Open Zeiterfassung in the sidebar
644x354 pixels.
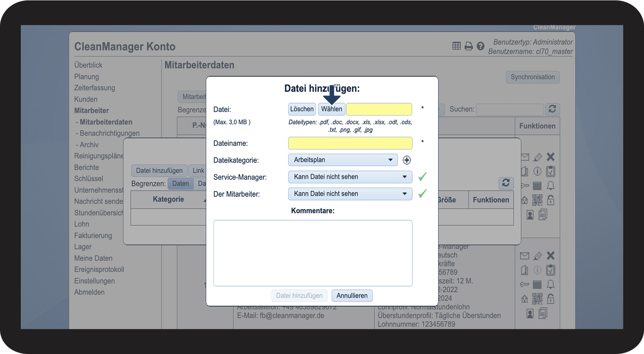pyautogui.click(x=94, y=88)
